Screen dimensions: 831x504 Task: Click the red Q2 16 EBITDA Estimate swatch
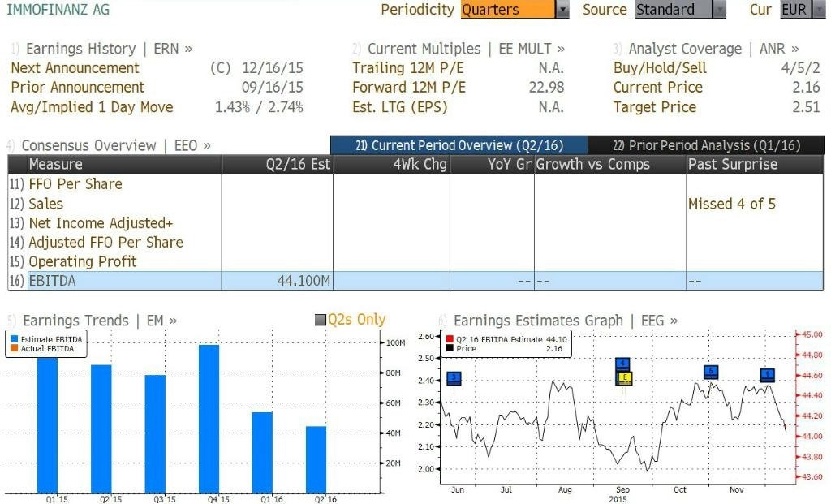pyautogui.click(x=450, y=339)
